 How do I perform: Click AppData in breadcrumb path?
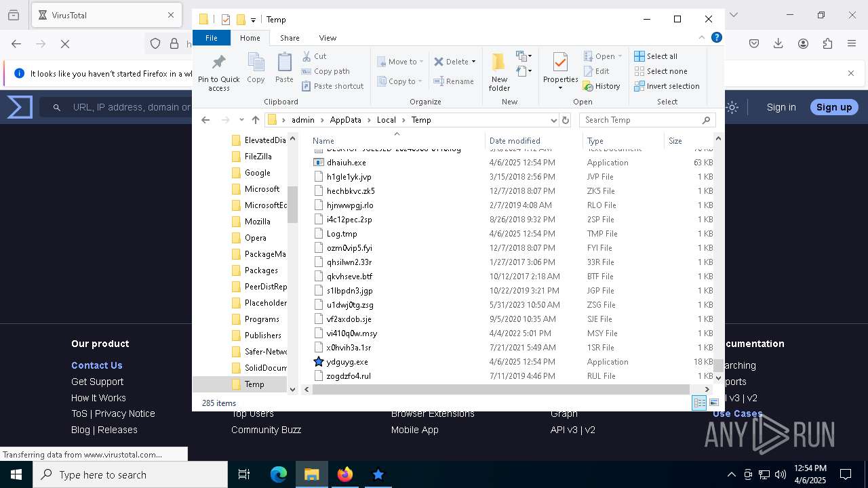point(345,120)
